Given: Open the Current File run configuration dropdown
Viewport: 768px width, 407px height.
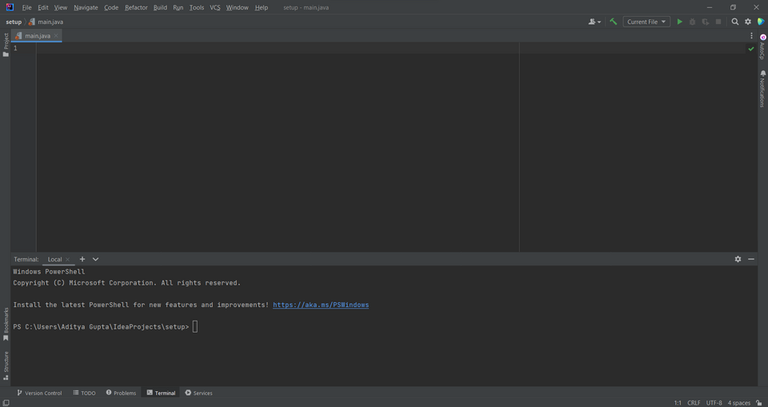Looking at the screenshot, I should tap(646, 21).
